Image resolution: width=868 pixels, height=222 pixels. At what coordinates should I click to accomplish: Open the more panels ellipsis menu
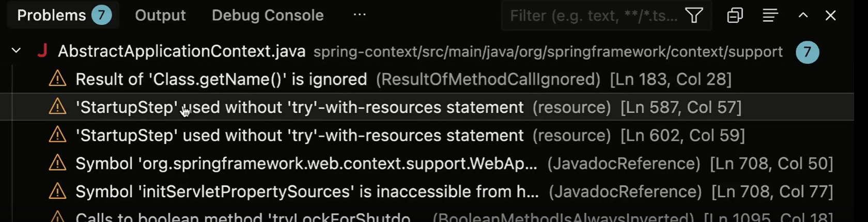point(360,15)
